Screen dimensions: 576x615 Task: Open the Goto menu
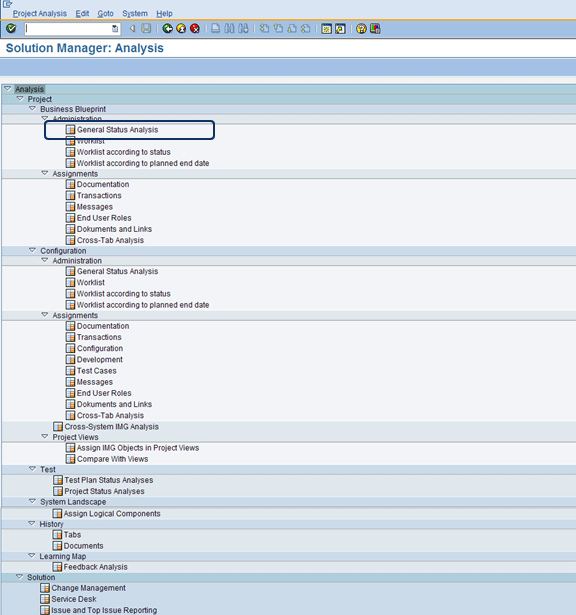point(105,13)
